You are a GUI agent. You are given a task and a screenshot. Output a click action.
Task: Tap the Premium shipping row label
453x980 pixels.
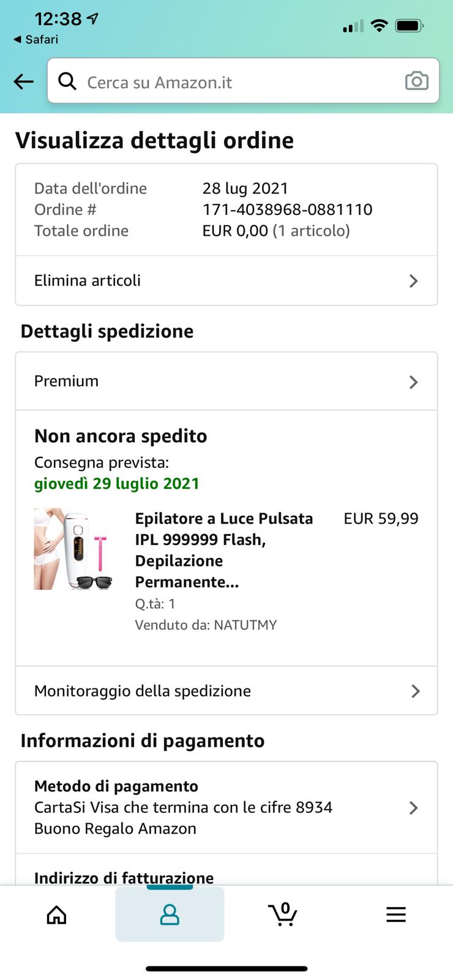click(x=66, y=381)
